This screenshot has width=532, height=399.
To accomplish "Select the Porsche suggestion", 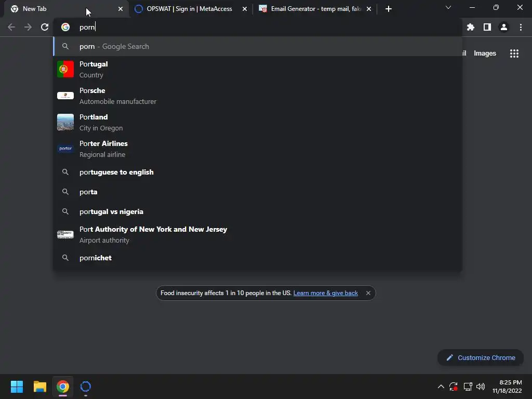I will 258,96.
